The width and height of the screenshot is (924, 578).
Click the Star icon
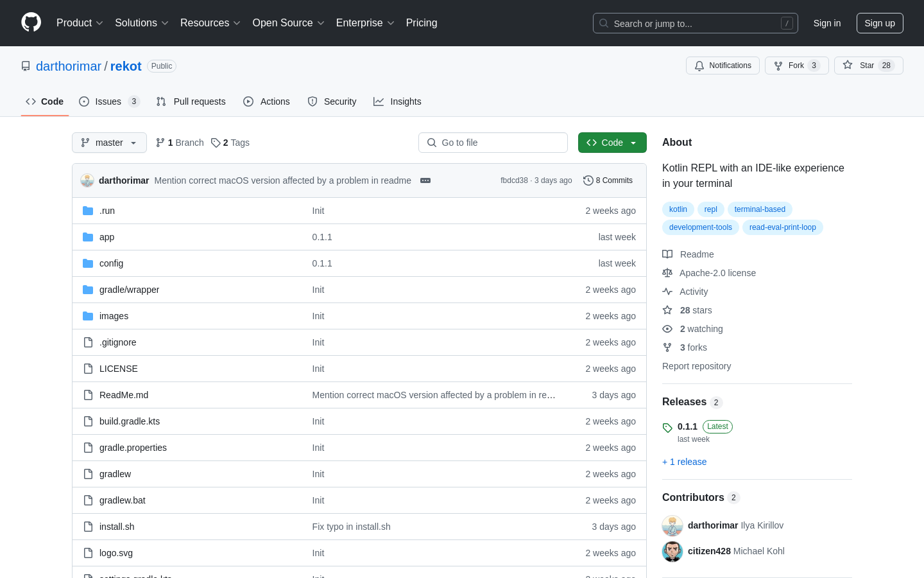[x=848, y=65]
